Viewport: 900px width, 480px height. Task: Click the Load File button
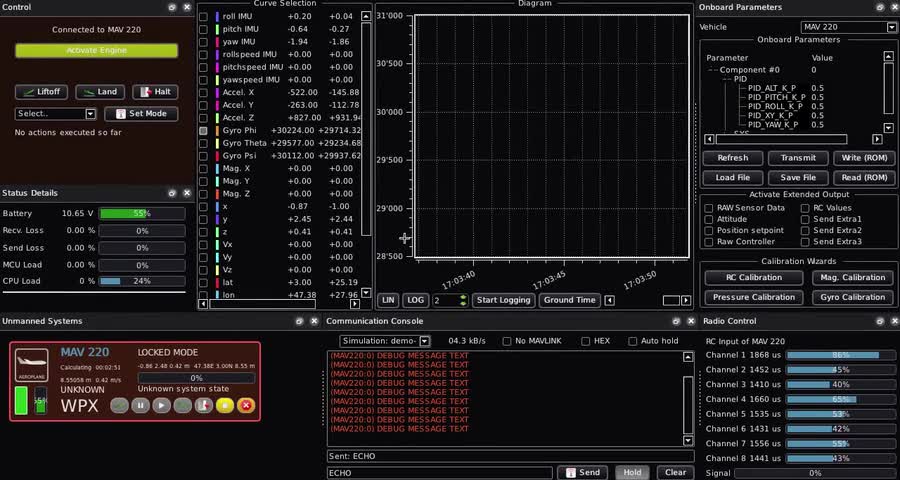733,178
